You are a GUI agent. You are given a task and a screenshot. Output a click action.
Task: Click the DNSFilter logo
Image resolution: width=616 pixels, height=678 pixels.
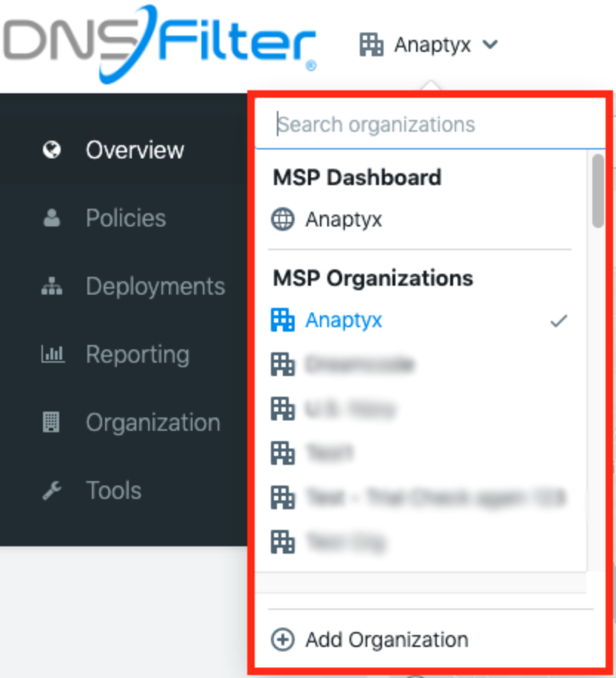(159, 43)
